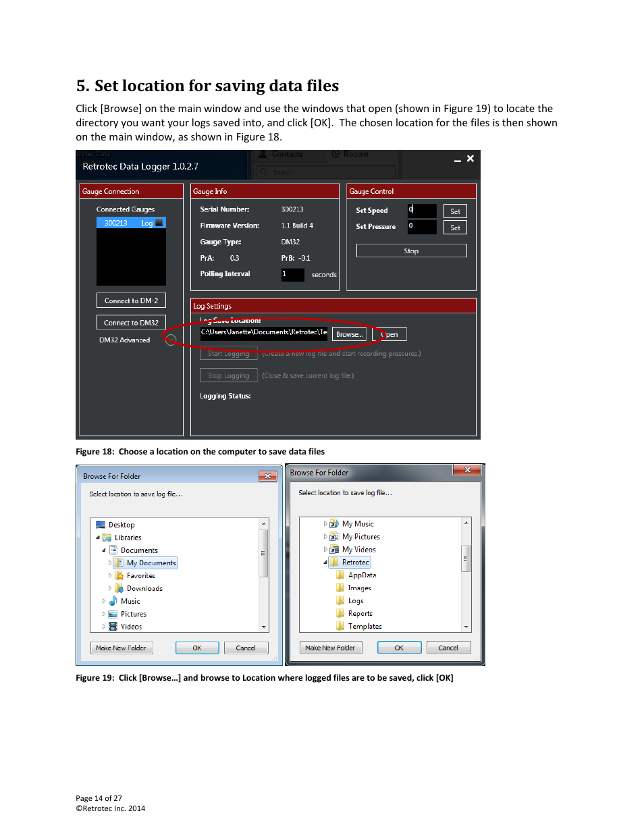The width and height of the screenshot is (644, 834).
Task: Click Pictures library icon in left dialog
Action: click(113, 614)
